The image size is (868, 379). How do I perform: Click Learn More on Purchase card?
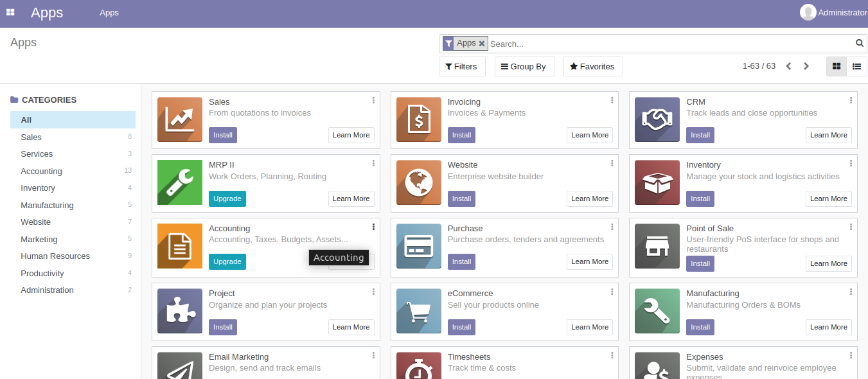click(x=589, y=261)
